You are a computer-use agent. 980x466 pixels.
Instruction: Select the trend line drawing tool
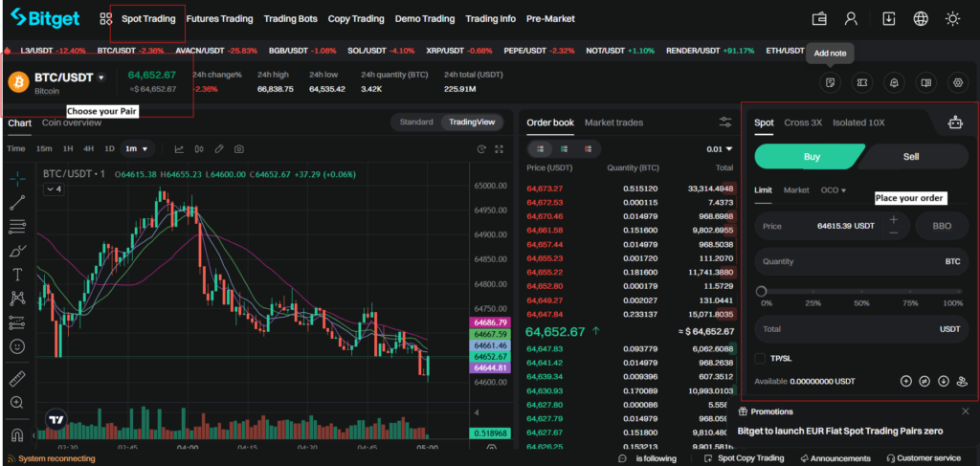(17, 202)
